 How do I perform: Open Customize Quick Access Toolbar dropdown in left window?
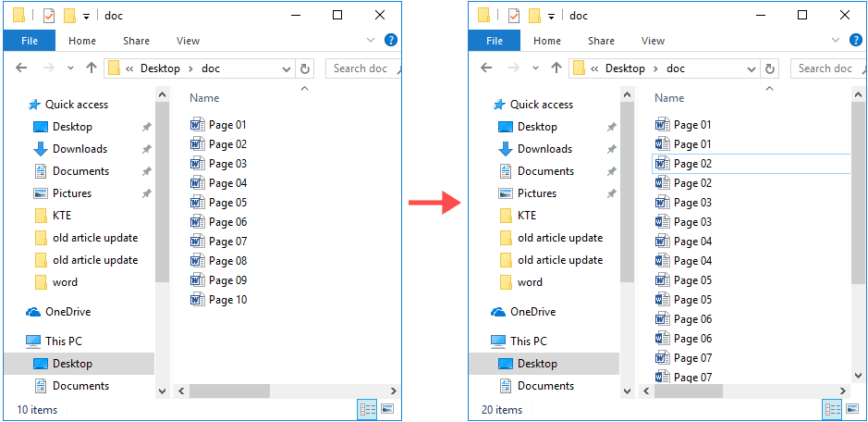coord(86,16)
